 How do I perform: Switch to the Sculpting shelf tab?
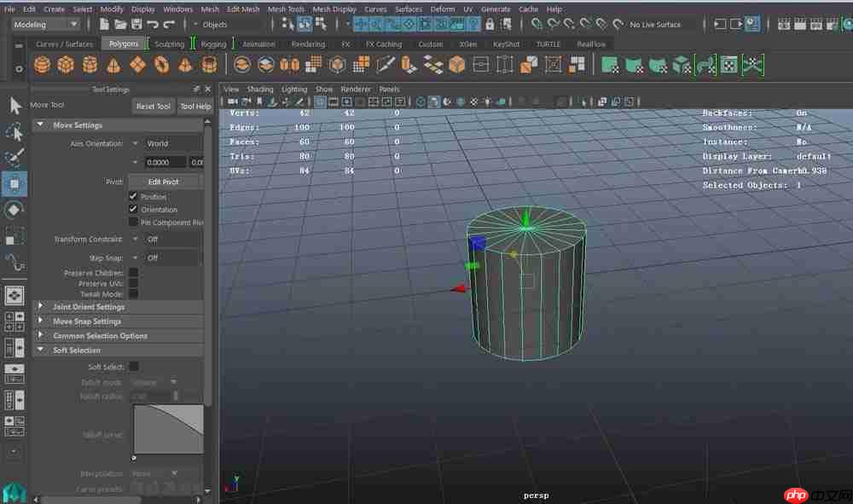[x=169, y=44]
